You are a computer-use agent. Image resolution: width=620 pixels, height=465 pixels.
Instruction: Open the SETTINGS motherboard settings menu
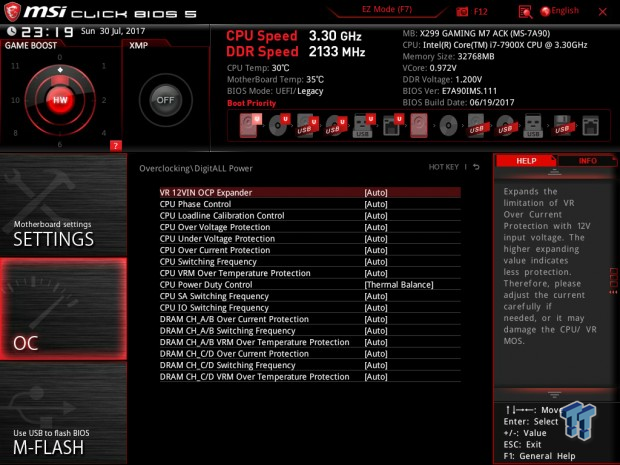click(63, 205)
